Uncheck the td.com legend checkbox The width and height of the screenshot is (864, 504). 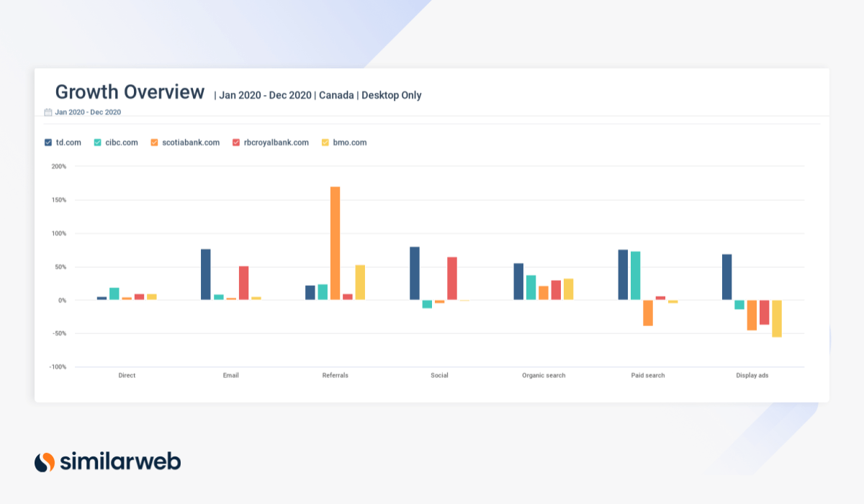point(48,143)
